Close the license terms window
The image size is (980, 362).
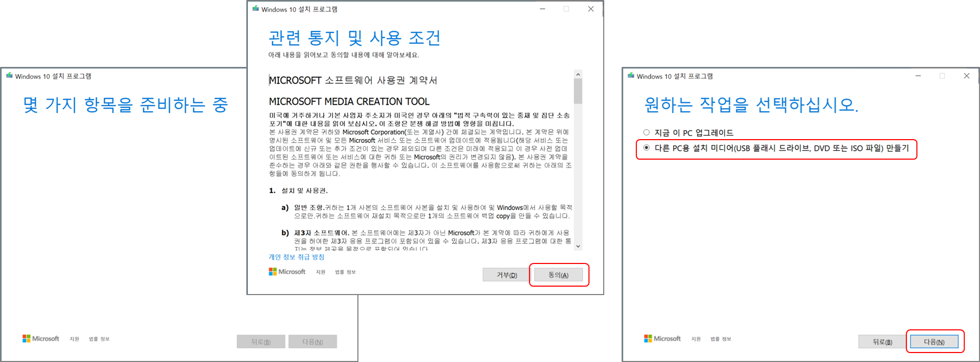(591, 9)
